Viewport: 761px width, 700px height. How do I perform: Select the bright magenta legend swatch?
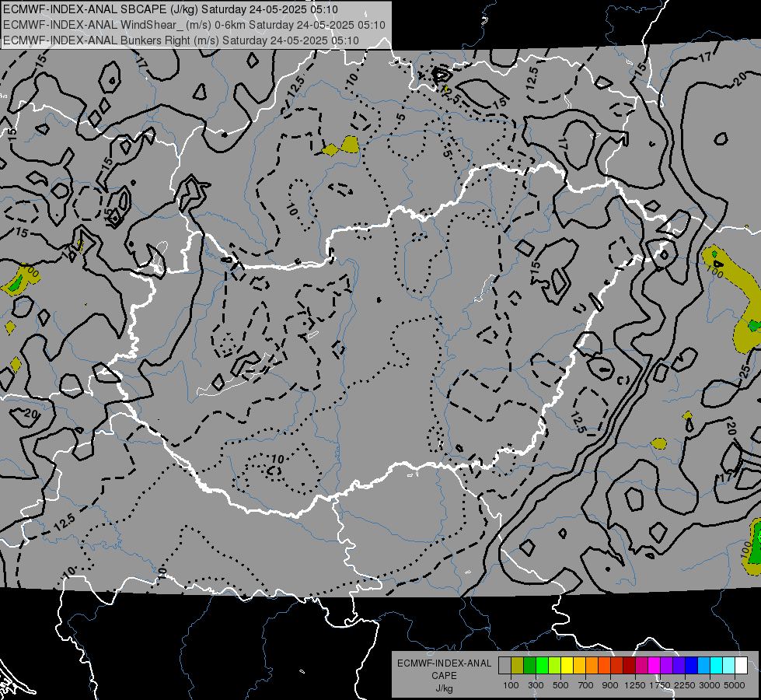tap(654, 665)
